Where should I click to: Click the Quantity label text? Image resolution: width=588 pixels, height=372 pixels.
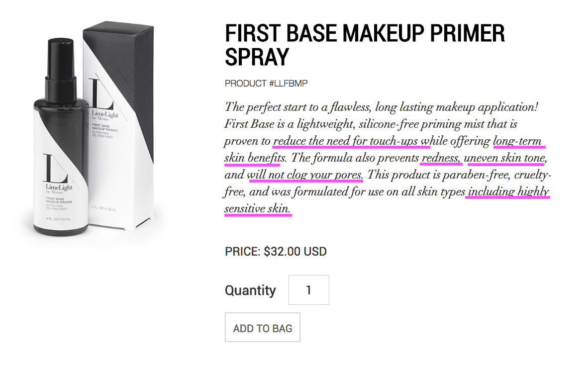click(250, 289)
